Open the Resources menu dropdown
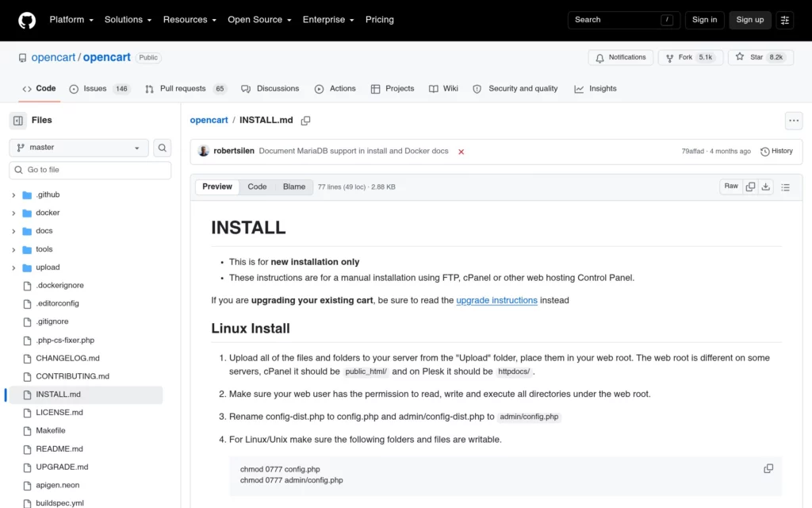Screen dimensions: 812x508 pyautogui.click(x=190, y=20)
